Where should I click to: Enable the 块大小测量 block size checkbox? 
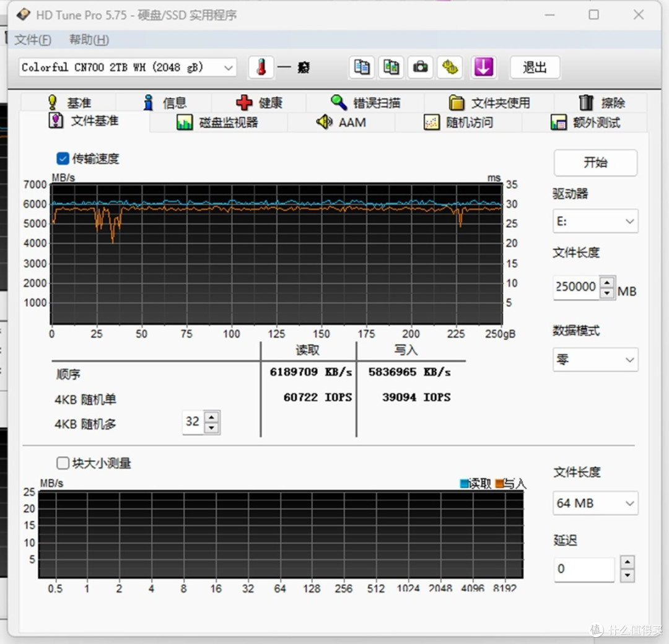coord(63,463)
